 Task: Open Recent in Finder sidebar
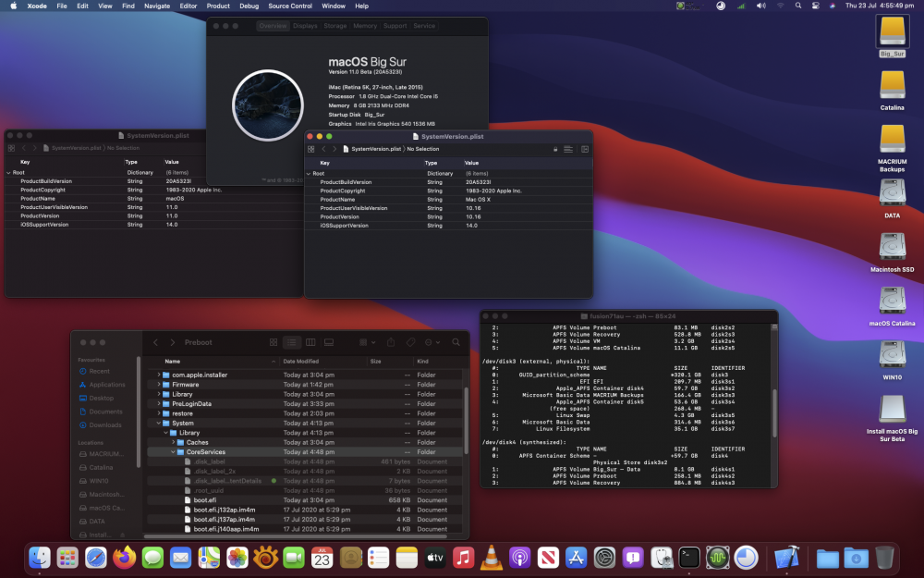99,371
